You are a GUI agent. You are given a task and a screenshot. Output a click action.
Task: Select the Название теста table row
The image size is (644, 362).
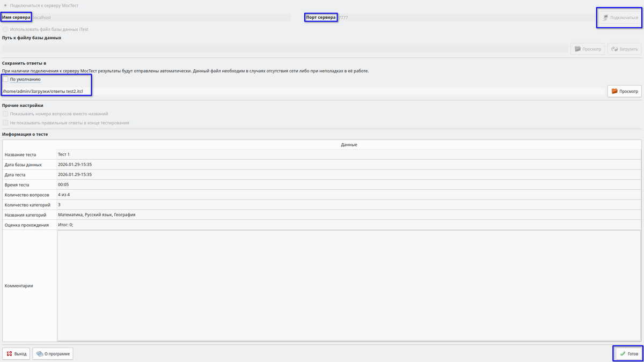pyautogui.click(x=30, y=154)
